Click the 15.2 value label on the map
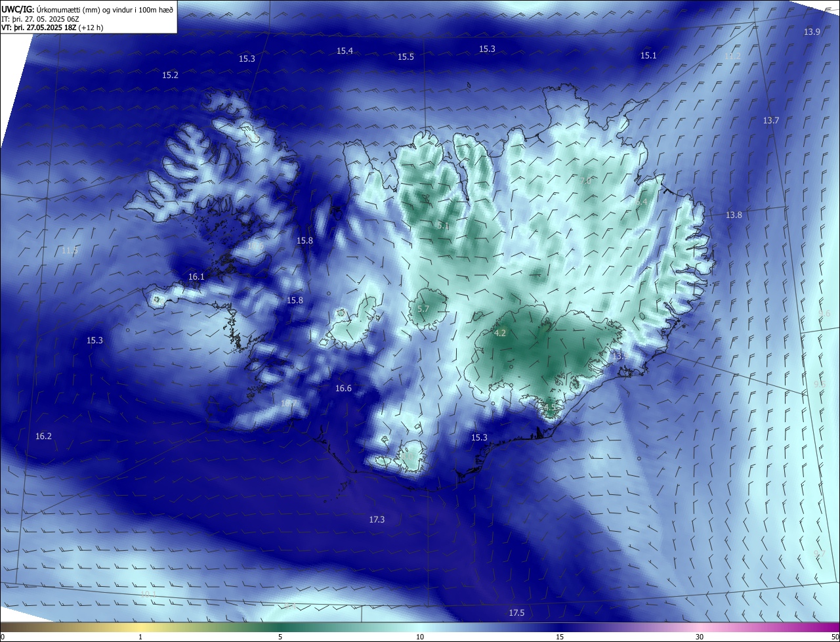 170,75
